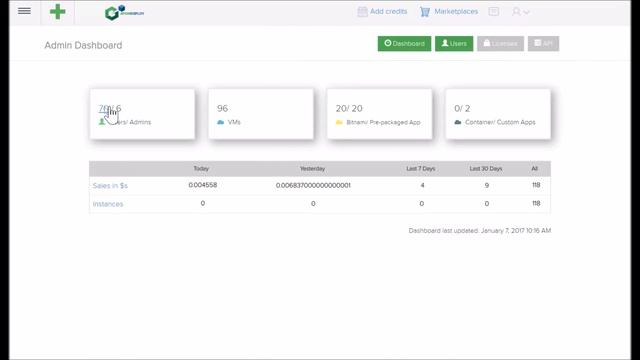Click the Admin Dashboard page title
The height and width of the screenshot is (360, 640).
tap(83, 45)
